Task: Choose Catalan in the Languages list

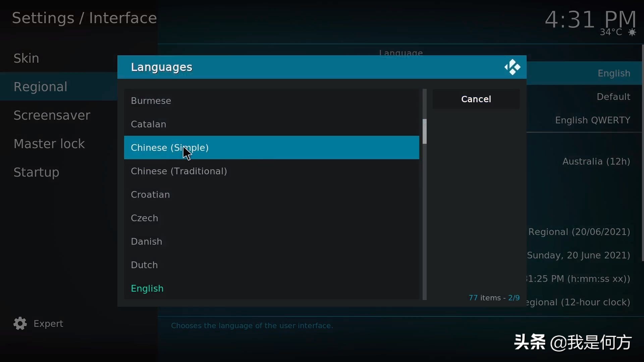Action: [x=271, y=124]
